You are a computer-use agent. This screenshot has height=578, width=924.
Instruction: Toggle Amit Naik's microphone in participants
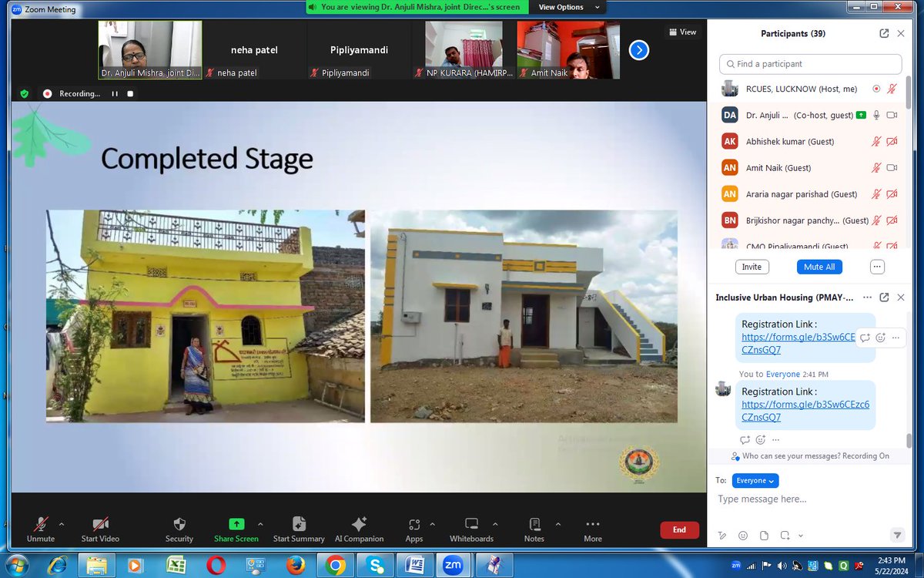pos(876,168)
